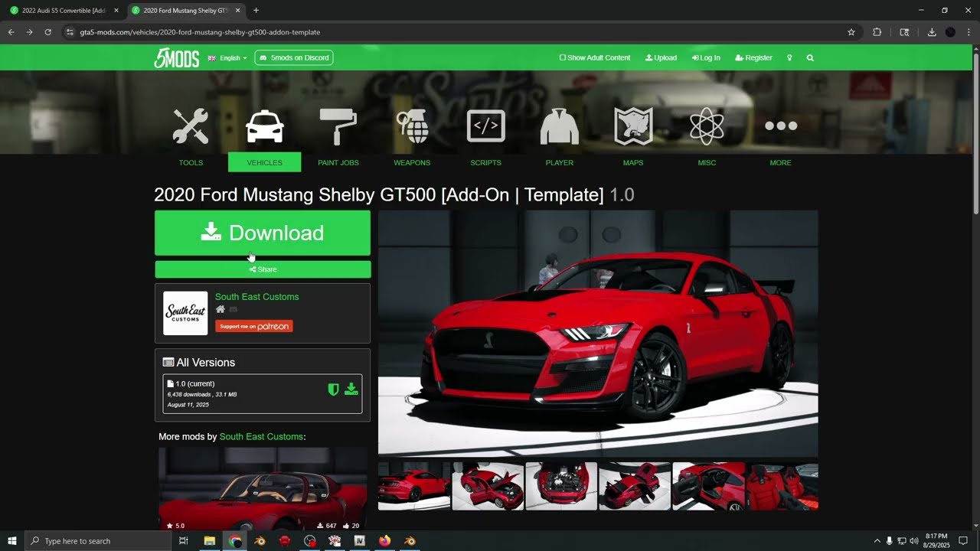Open the Weapons grenade icon
This screenshot has width=980, height=551.
point(412,126)
